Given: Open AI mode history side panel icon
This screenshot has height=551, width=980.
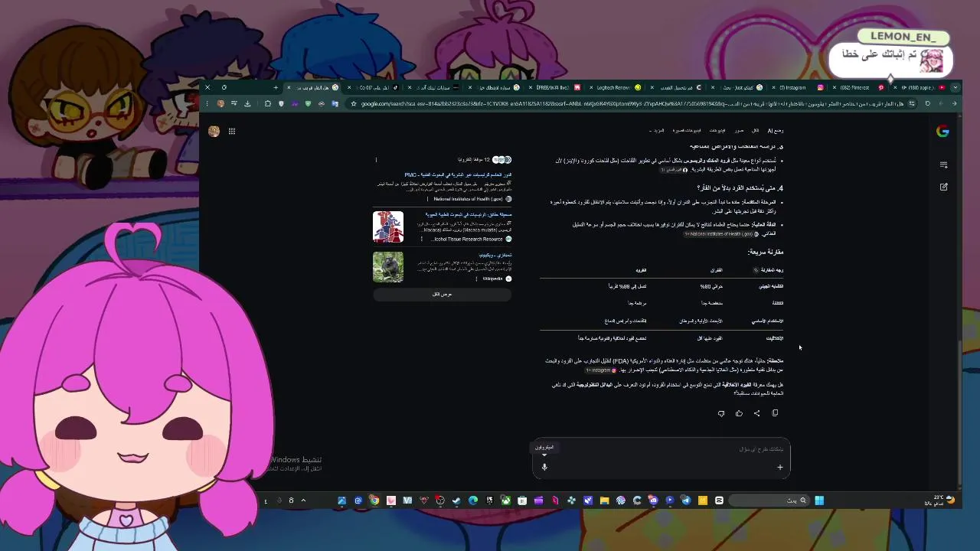Looking at the screenshot, I should tap(943, 165).
